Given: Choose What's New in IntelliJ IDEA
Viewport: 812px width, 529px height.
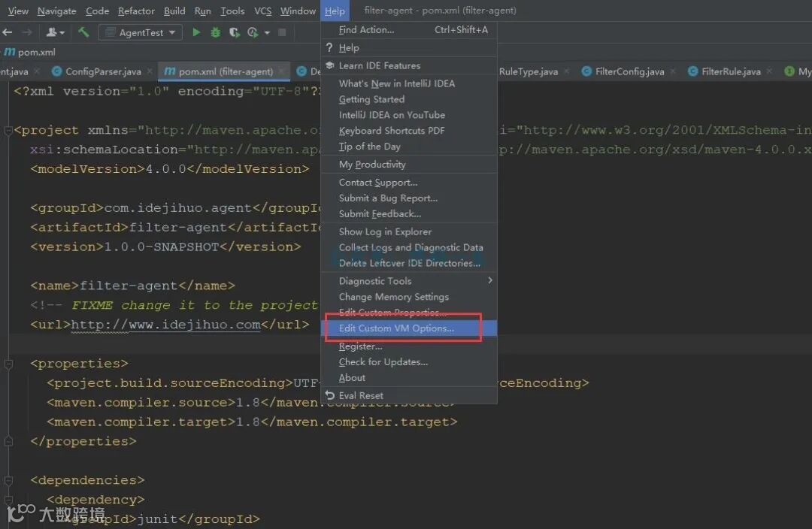Looking at the screenshot, I should pos(409,83).
